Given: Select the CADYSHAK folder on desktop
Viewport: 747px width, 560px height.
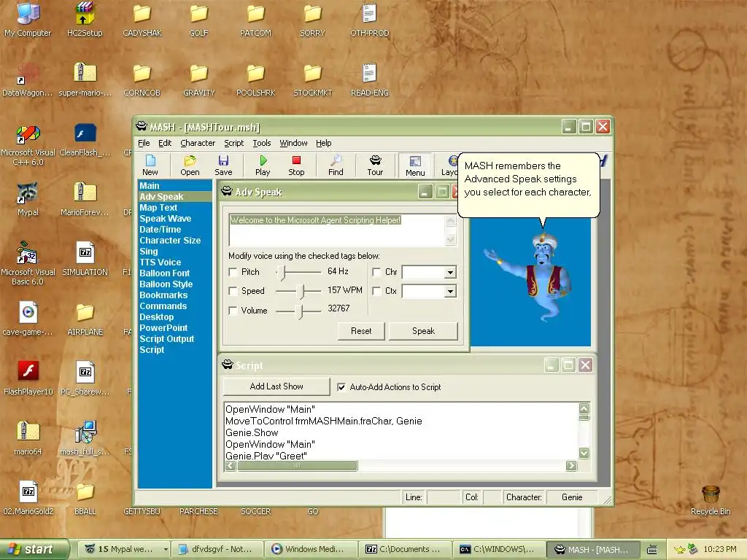Looking at the screenshot, I should click(142, 19).
